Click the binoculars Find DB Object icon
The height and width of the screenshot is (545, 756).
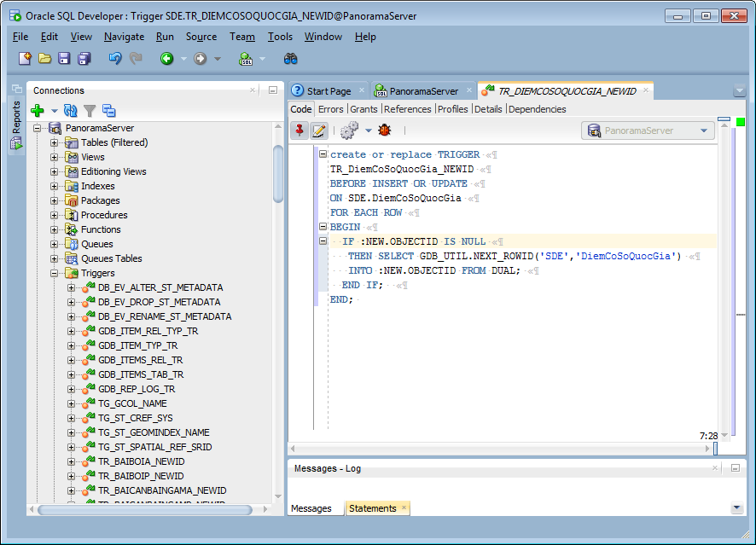290,59
